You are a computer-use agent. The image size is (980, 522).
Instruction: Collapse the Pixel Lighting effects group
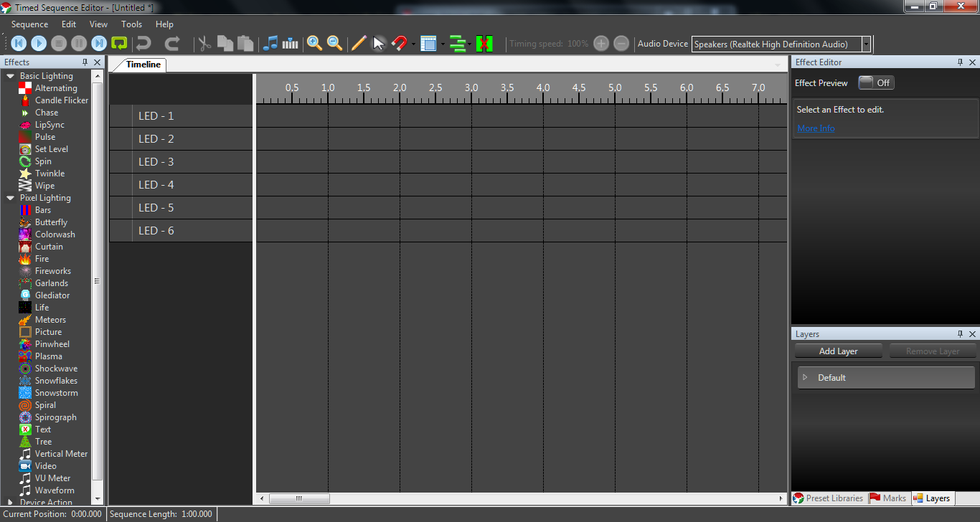coord(11,198)
